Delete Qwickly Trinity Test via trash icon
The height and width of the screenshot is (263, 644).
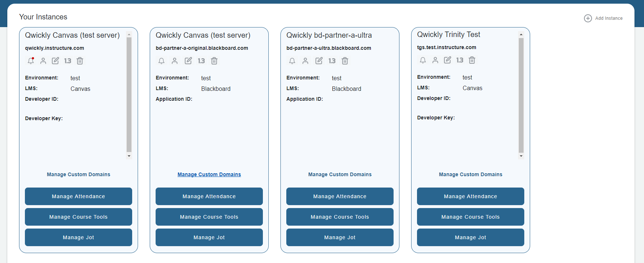pyautogui.click(x=472, y=60)
